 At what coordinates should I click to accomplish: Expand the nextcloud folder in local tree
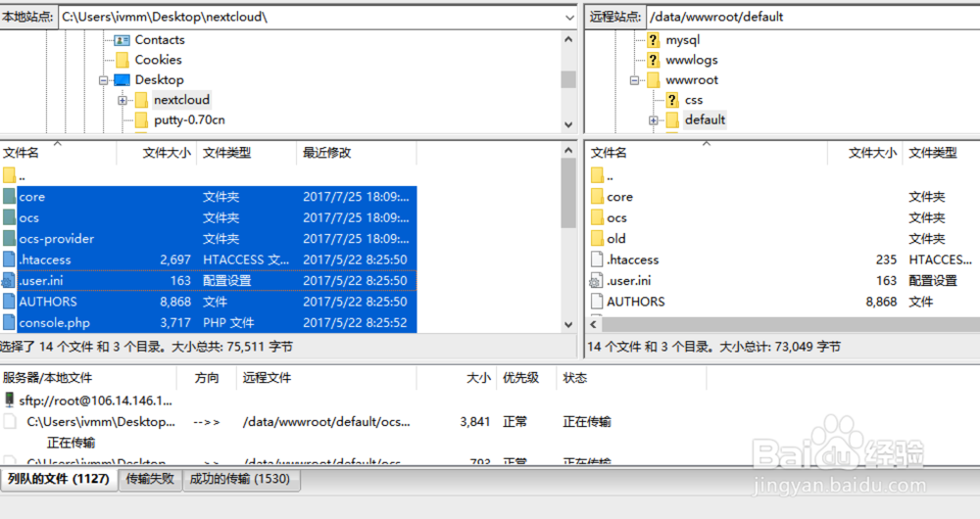[122, 101]
